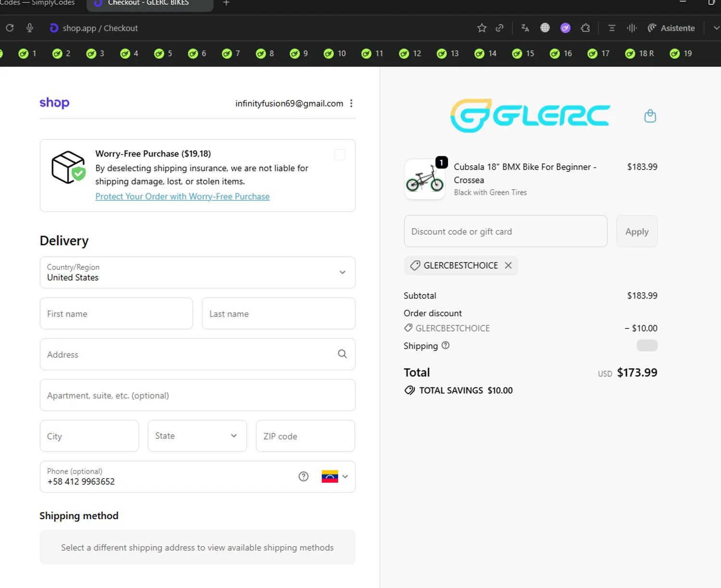This screenshot has height=588, width=721.
Task: Click the BMX bike product thumbnail
Action: point(425,179)
